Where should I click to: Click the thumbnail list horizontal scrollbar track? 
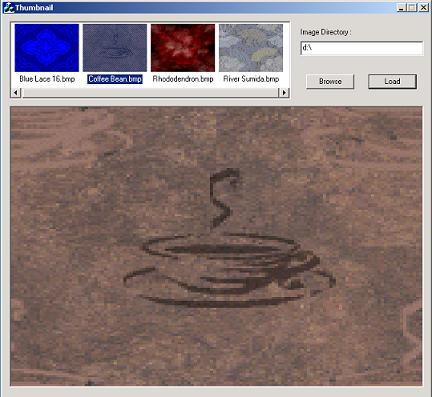(150, 93)
